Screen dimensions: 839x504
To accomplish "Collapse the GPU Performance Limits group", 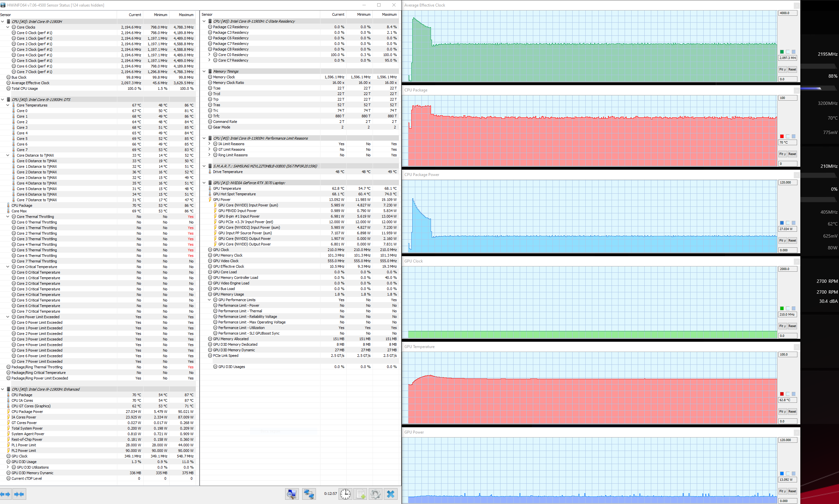I will [209, 300].
